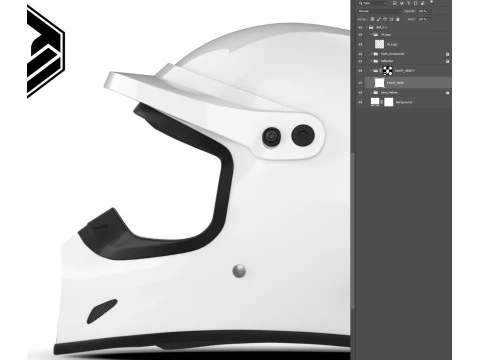480x360 pixels.
Task: Hide the selected white fill layer
Action: click(360, 83)
